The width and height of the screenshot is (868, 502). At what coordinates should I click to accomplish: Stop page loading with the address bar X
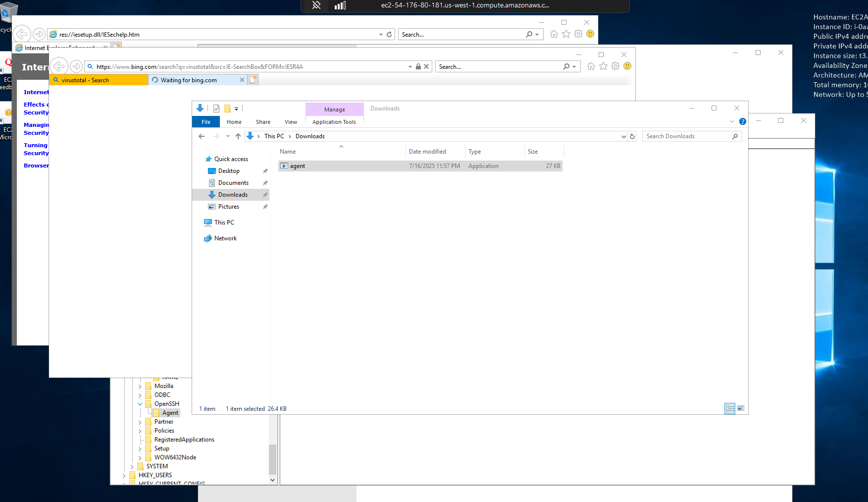tap(426, 66)
